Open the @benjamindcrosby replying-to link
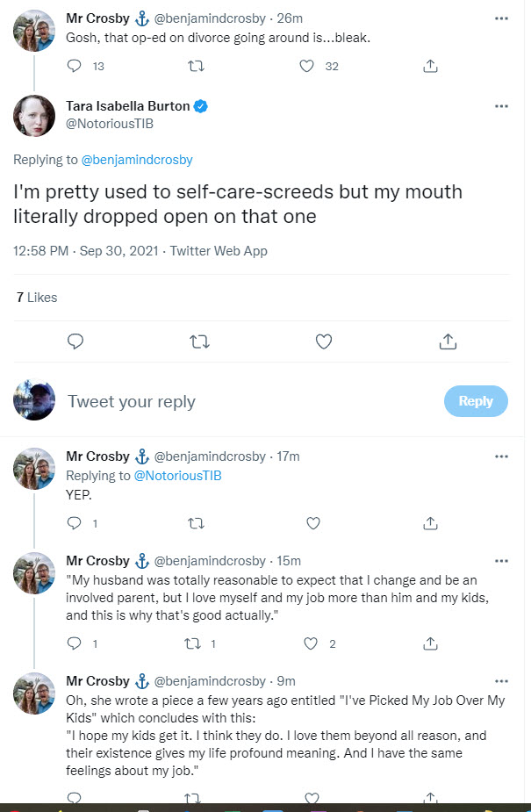This screenshot has height=812, width=531. (137, 160)
